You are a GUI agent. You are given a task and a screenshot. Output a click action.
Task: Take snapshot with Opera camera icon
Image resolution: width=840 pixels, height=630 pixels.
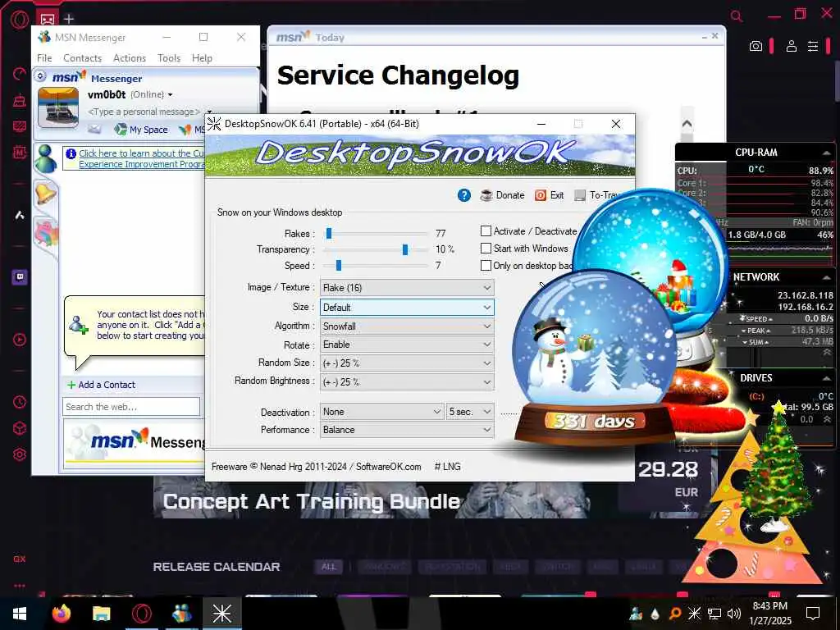(x=756, y=46)
